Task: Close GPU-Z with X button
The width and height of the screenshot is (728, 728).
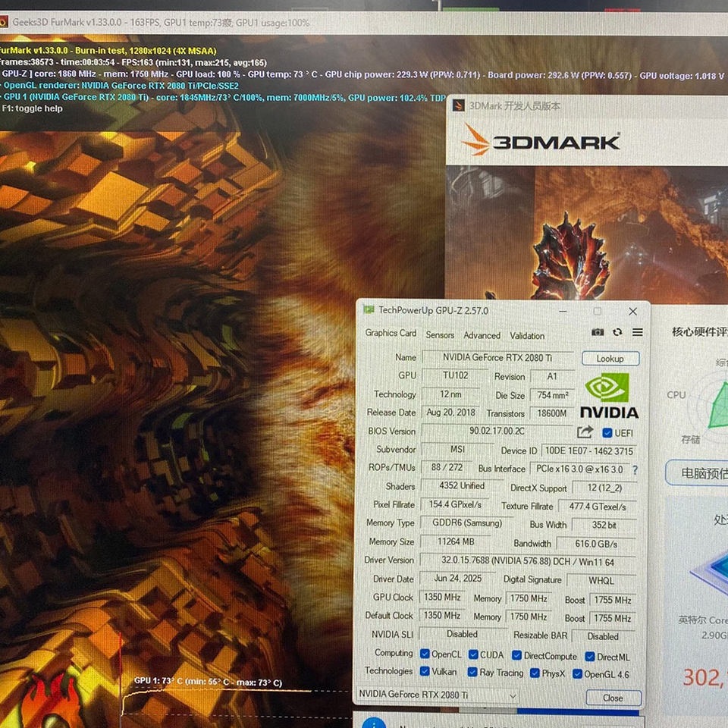Action: 632,312
